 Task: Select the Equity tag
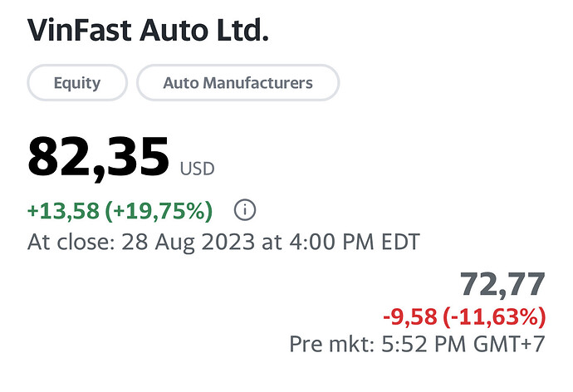(x=77, y=83)
